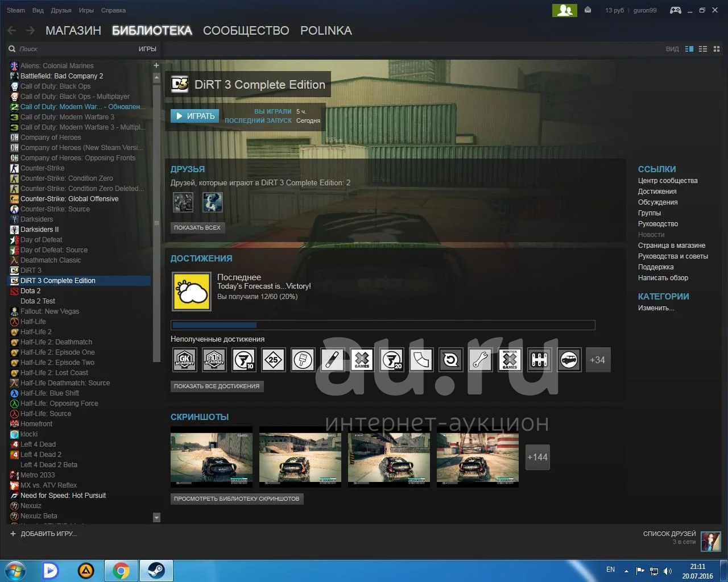Open the ИГРЫ filter dropdown next to search
728x582 pixels.
(x=147, y=49)
